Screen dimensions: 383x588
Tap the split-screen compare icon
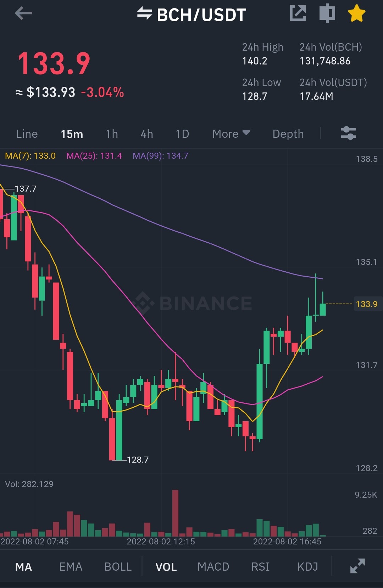(327, 13)
